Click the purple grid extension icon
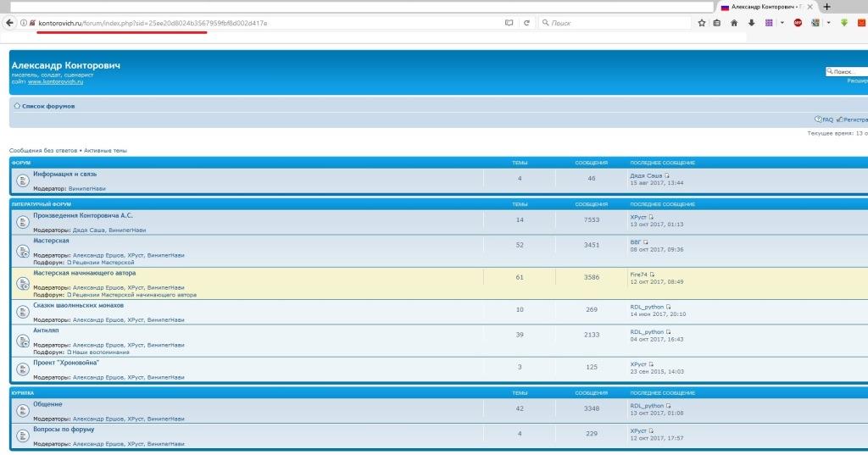Viewport: 868px width, 455px height. 769,23
